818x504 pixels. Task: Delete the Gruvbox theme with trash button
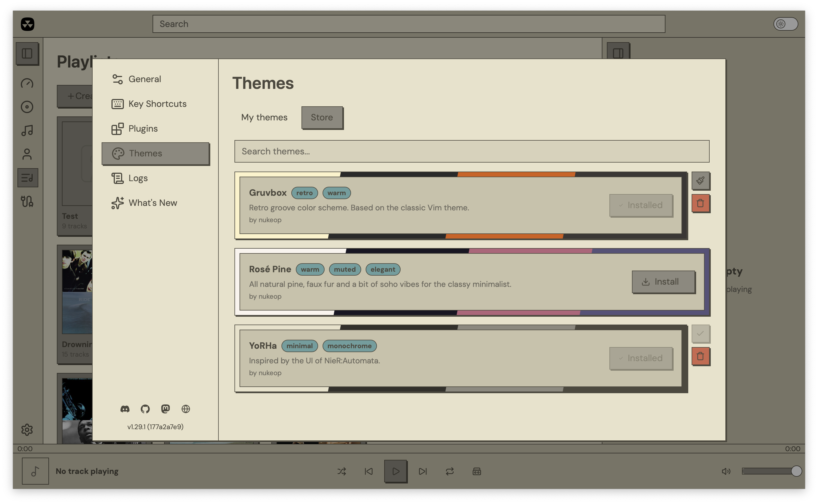(x=701, y=203)
